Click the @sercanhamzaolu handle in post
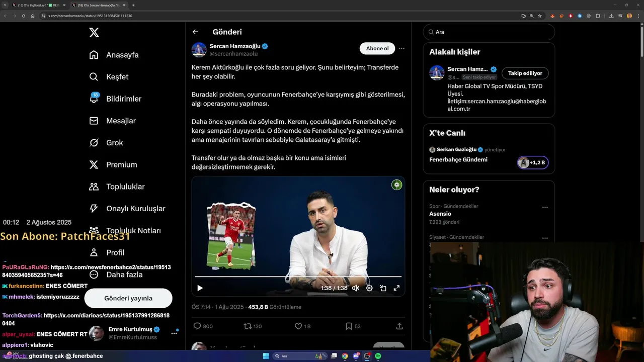 tap(233, 54)
